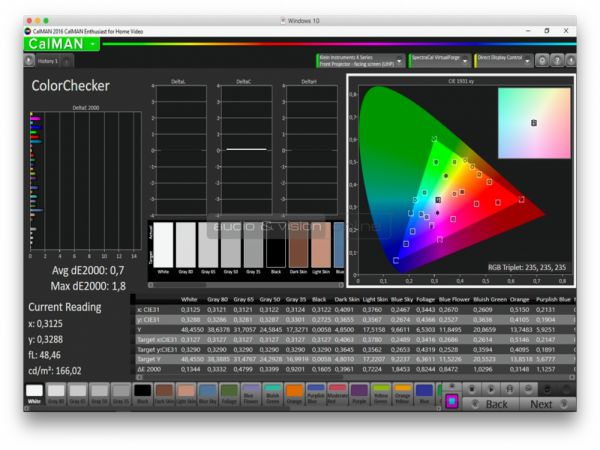Select the Black color patch swatch
Viewport: 600px width, 450px height.
[143, 394]
